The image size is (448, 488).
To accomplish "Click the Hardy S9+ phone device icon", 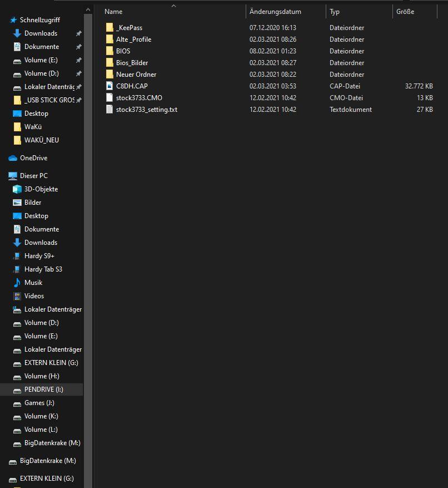I will point(17,256).
